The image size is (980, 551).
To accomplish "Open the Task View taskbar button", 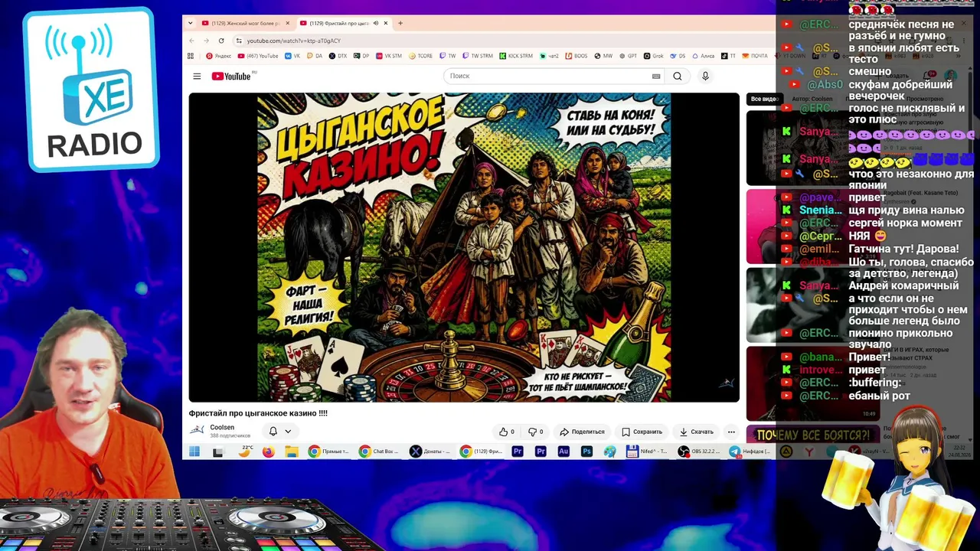I will (x=218, y=452).
